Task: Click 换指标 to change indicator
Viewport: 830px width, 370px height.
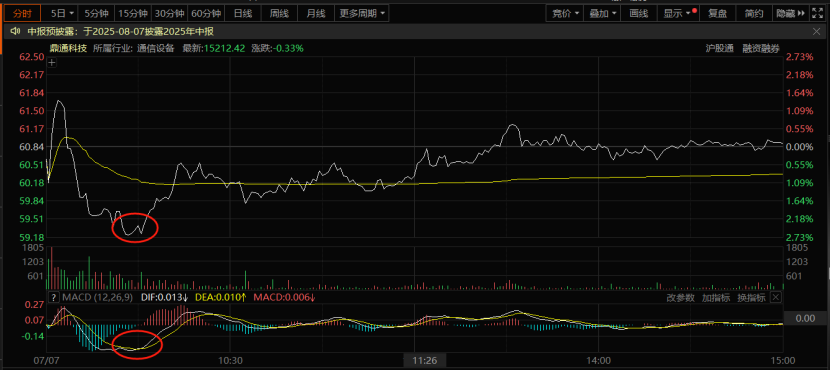Action: point(752,297)
